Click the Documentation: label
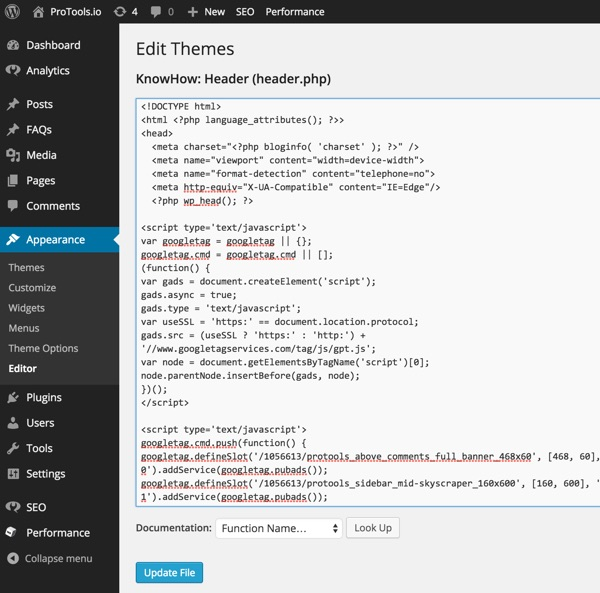 (x=173, y=528)
